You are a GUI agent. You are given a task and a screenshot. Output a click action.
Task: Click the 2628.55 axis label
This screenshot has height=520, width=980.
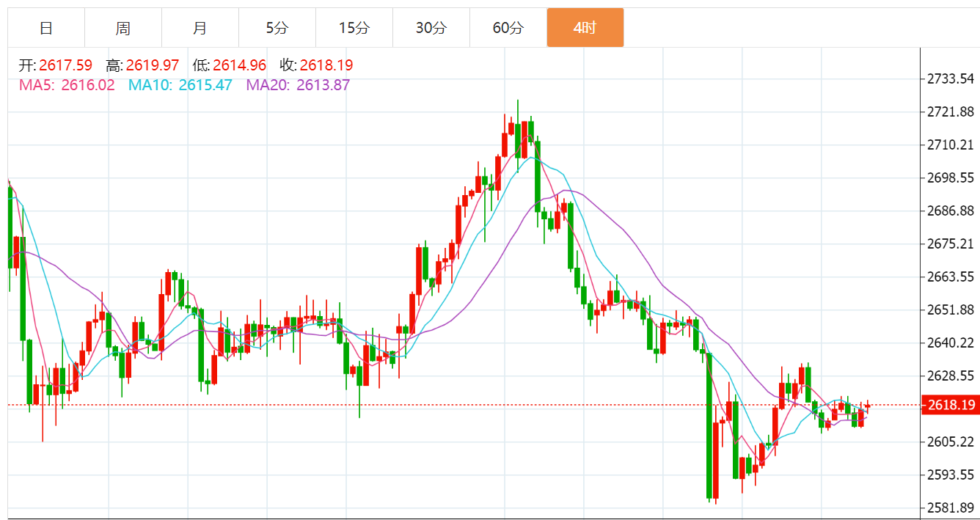(x=951, y=376)
